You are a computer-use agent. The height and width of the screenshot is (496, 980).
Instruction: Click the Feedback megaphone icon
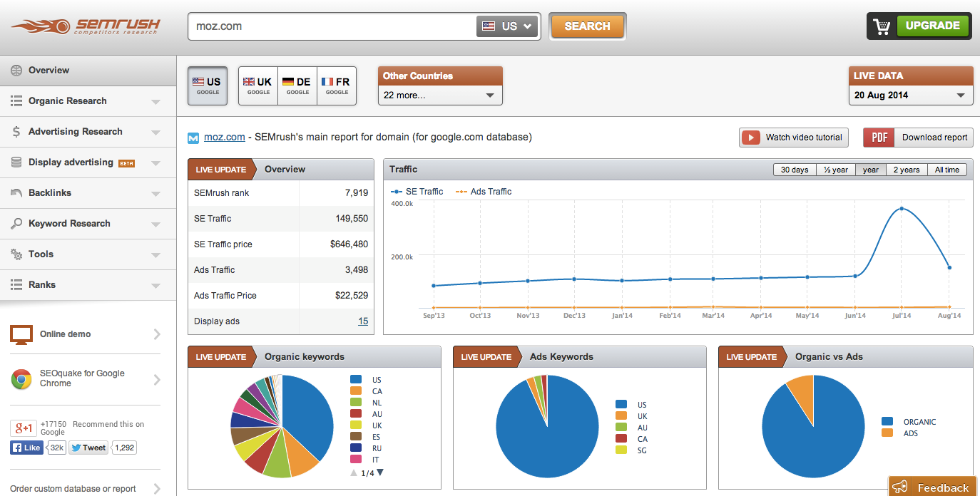[x=901, y=487]
